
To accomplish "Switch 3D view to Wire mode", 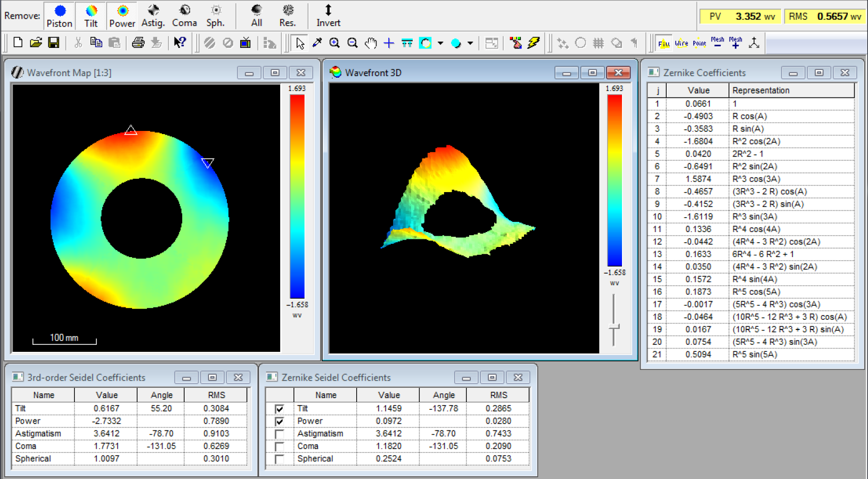I will (681, 43).
